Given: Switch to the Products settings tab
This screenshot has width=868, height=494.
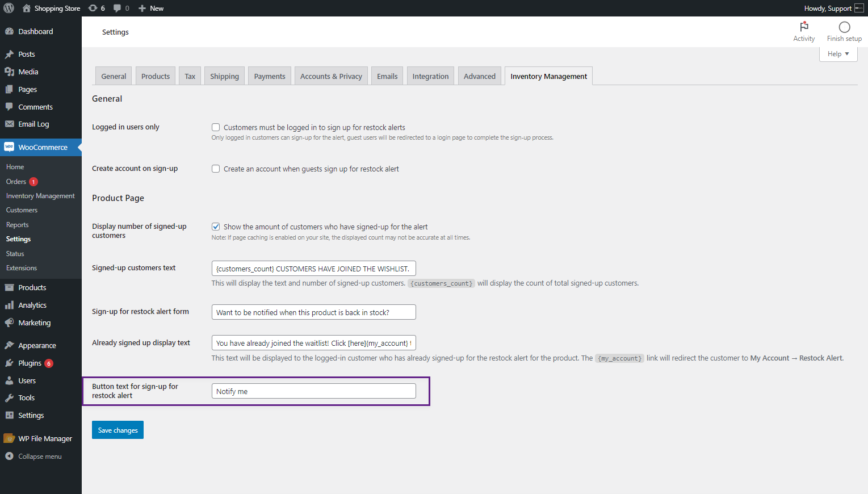Looking at the screenshot, I should [156, 76].
